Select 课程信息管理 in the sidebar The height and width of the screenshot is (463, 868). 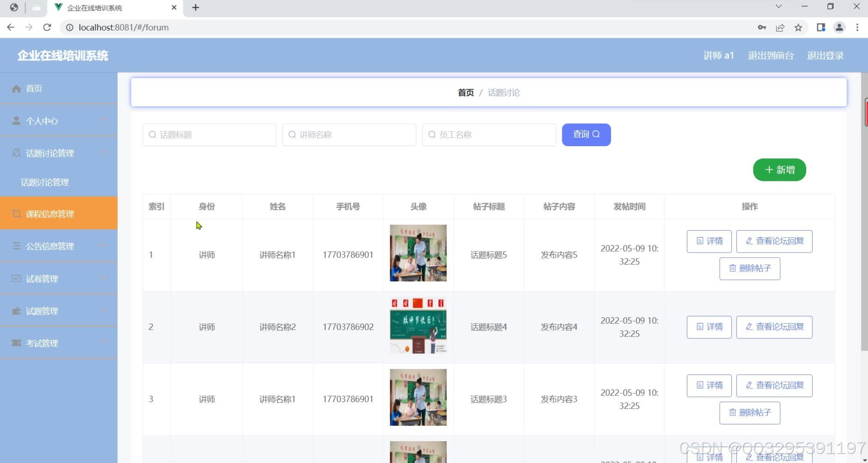[59, 213]
